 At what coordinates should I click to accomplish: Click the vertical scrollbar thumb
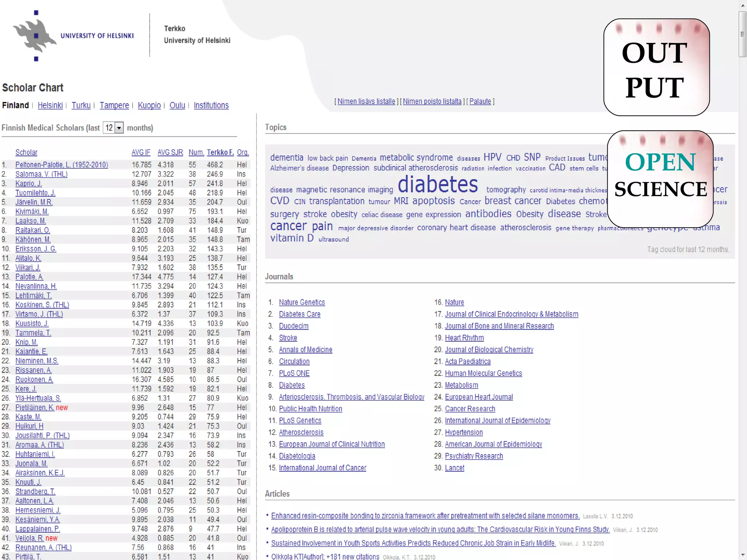click(743, 34)
